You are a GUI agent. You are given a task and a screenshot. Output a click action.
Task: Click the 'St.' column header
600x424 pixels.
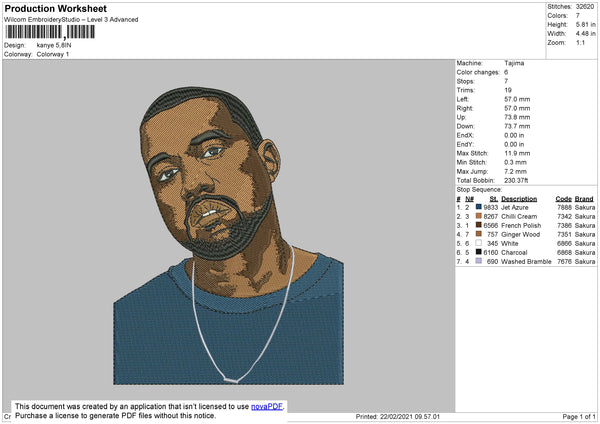point(493,199)
